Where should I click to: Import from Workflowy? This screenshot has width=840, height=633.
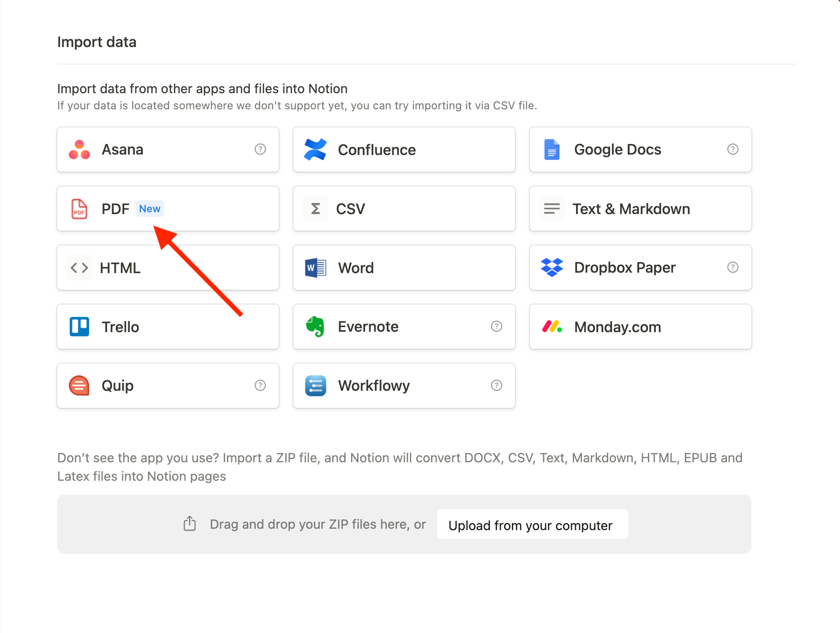(x=404, y=386)
